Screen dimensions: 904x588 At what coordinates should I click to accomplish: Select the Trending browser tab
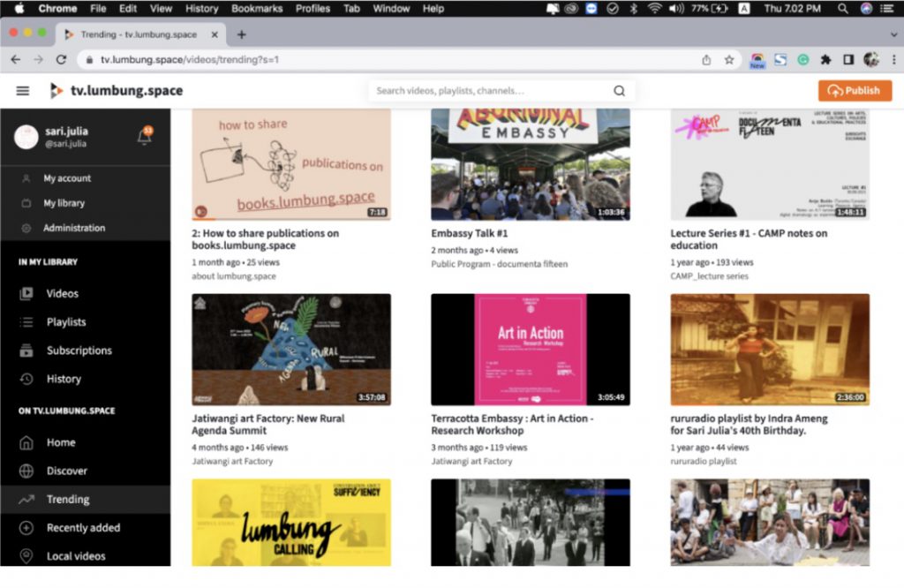point(139,34)
